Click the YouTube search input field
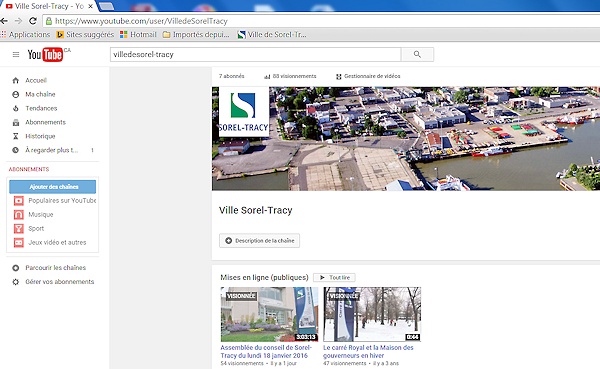600x369 pixels. pyautogui.click(x=256, y=54)
